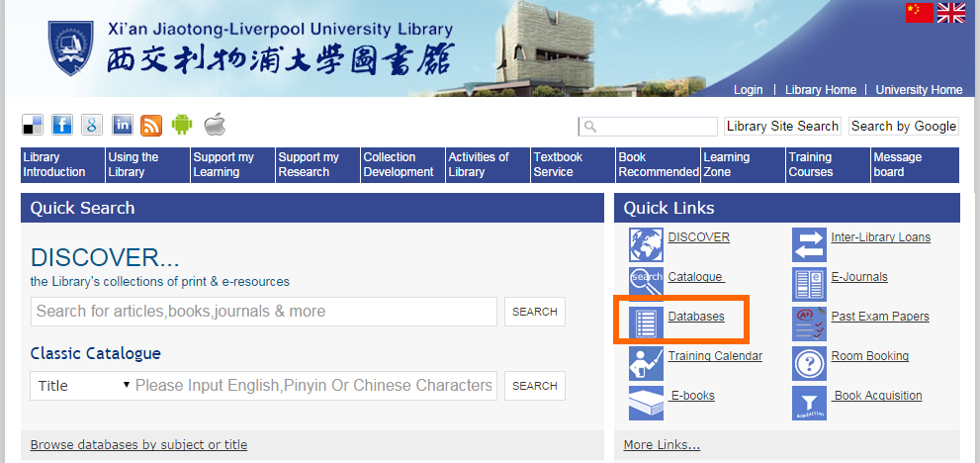Open the Library Introduction menu
This screenshot has height=463, width=980.
click(62, 165)
